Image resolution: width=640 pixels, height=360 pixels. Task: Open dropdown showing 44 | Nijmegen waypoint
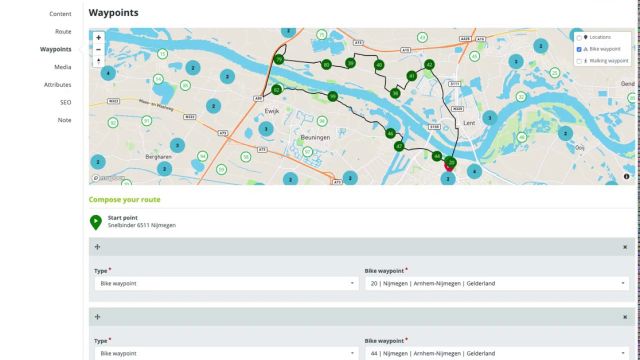tap(497, 353)
